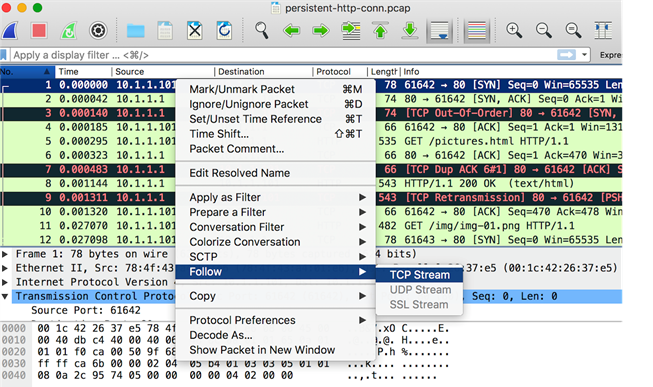Start capture with the shark fin icon
Image resolution: width=653 pixels, height=387 pixels.
point(10,30)
